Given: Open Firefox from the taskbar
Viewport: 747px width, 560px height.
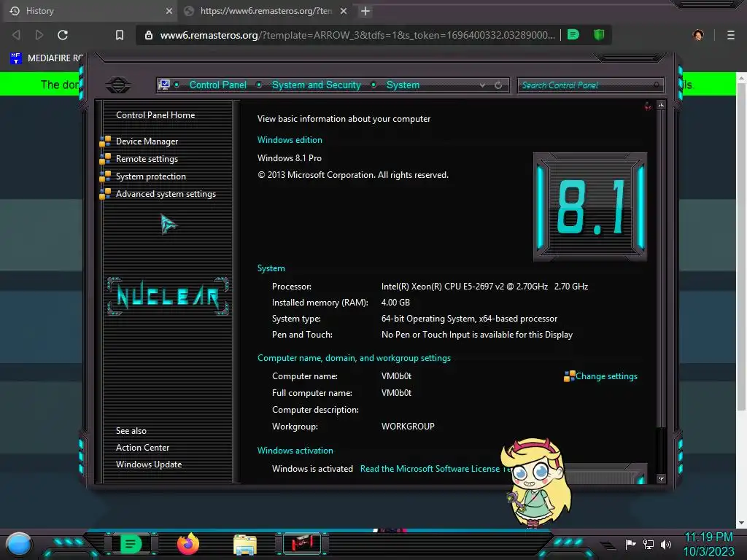Looking at the screenshot, I should coord(188,544).
